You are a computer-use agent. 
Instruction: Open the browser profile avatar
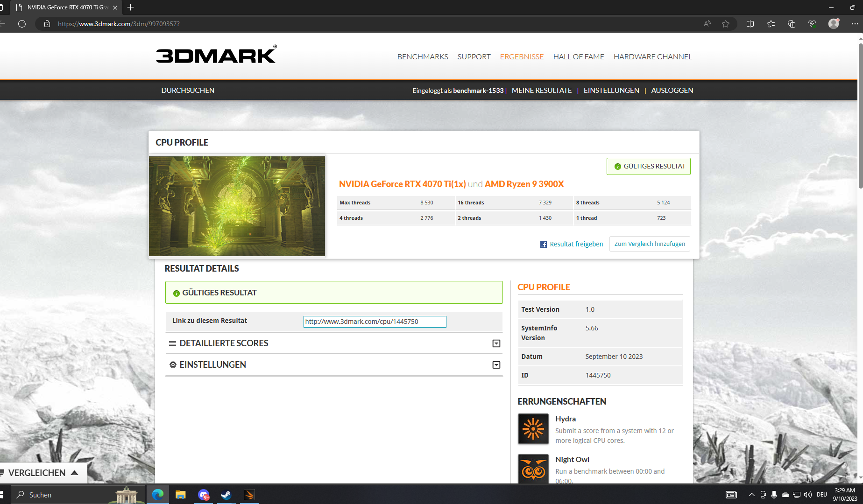click(x=834, y=24)
